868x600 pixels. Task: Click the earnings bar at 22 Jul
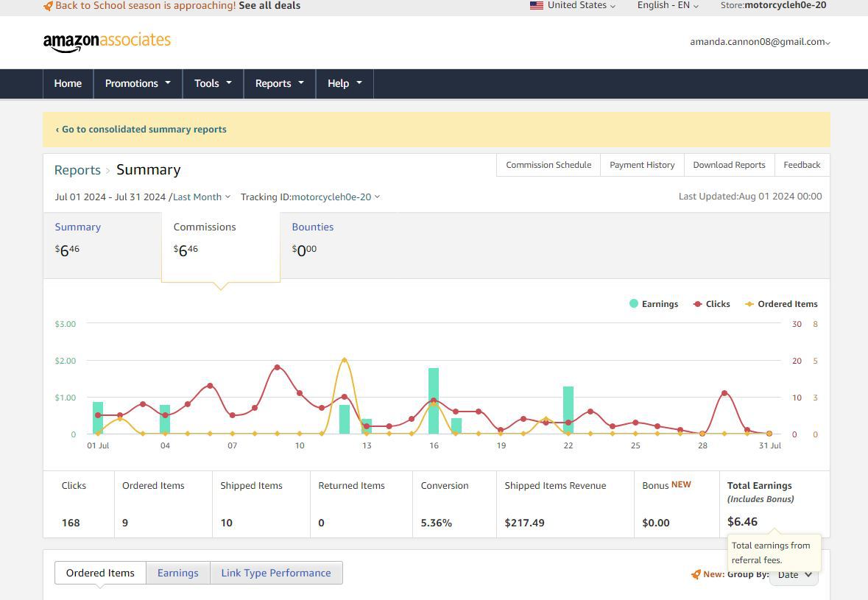click(568, 410)
